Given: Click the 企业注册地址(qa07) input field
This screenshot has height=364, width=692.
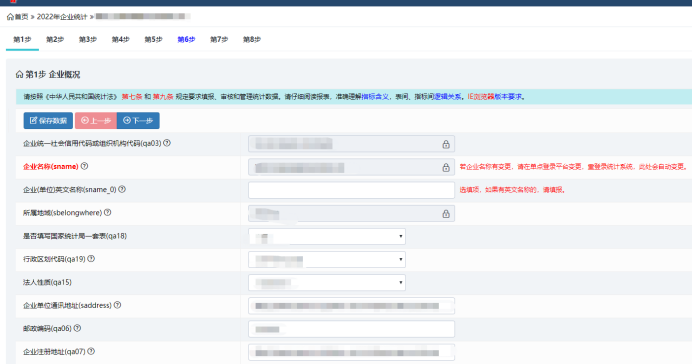Looking at the screenshot, I should pos(351,353).
